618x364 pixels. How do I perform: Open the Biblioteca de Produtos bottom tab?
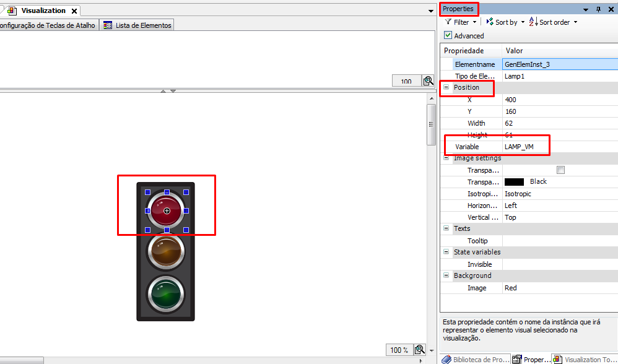pyautogui.click(x=476, y=358)
